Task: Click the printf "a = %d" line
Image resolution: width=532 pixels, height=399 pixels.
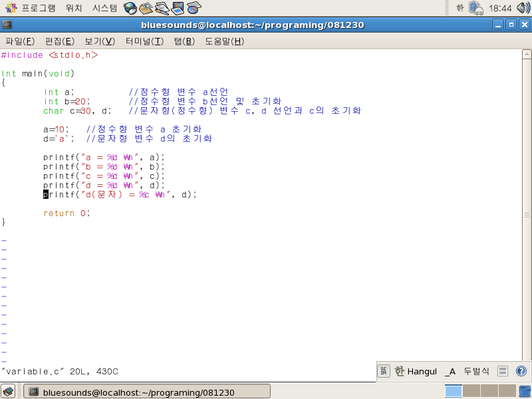Action: [x=104, y=158]
